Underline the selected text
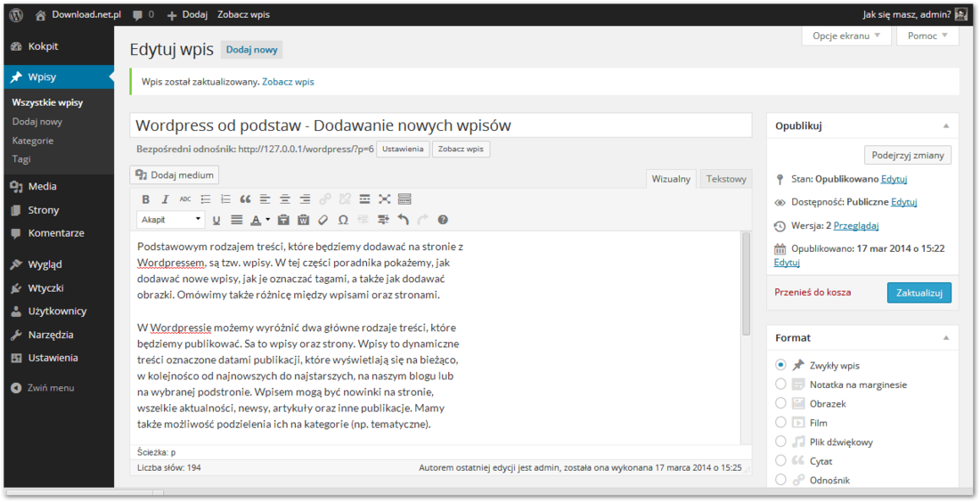980x502 pixels. [216, 220]
